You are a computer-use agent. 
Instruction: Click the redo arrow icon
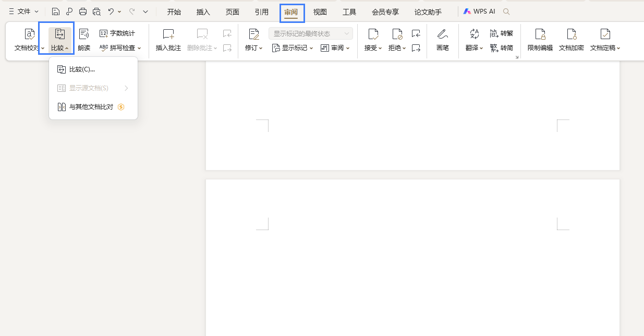(132, 11)
